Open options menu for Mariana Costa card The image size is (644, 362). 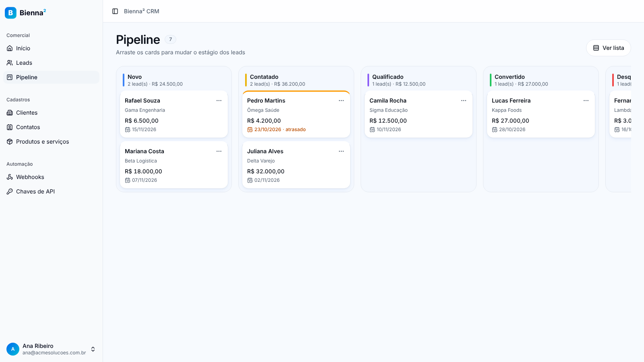[x=219, y=151]
